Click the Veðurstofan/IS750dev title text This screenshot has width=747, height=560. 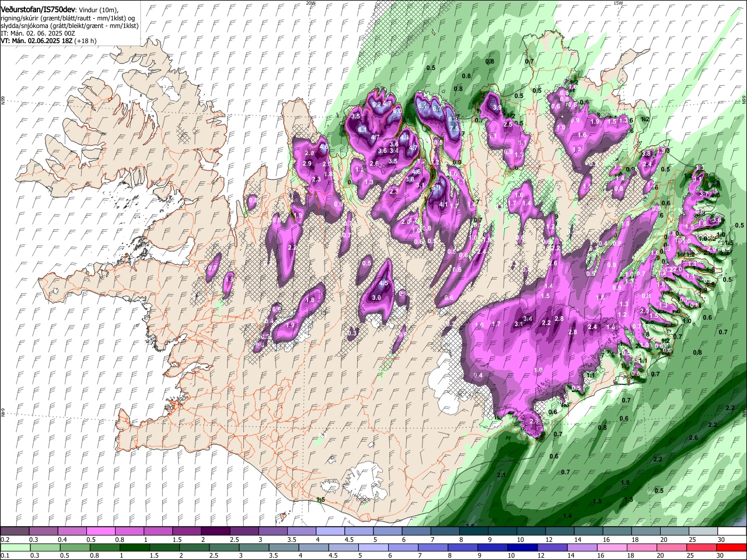pos(38,10)
